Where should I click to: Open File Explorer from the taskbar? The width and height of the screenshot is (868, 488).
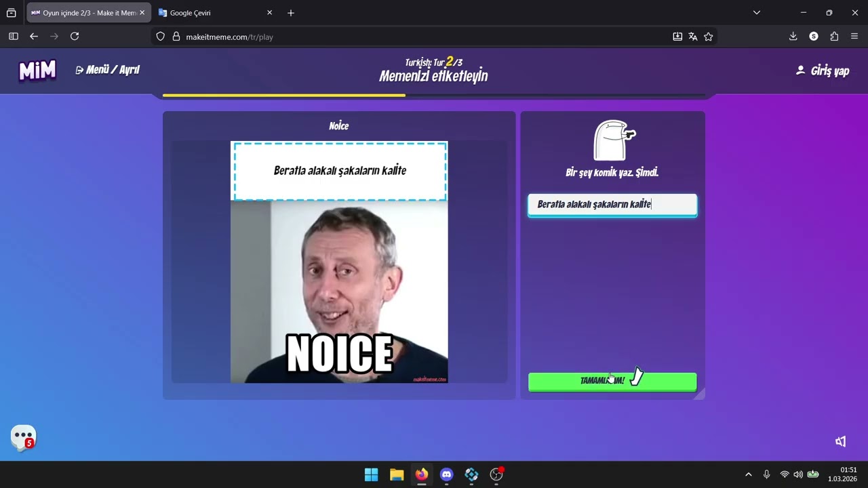[x=397, y=474]
